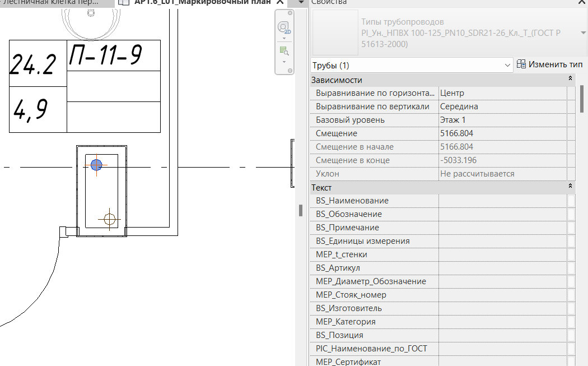Click the MEP_Категория value field
The height and width of the screenshot is (366, 588).
click(x=502, y=322)
